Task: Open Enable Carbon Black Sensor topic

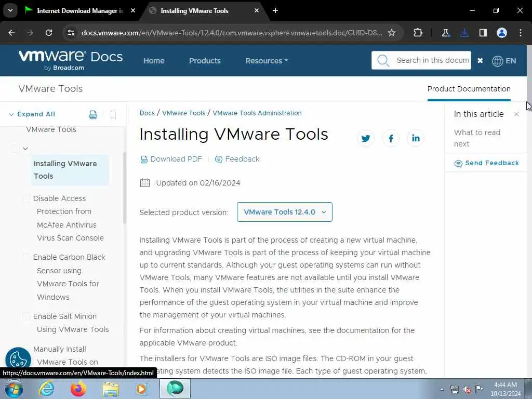Action: (69, 277)
